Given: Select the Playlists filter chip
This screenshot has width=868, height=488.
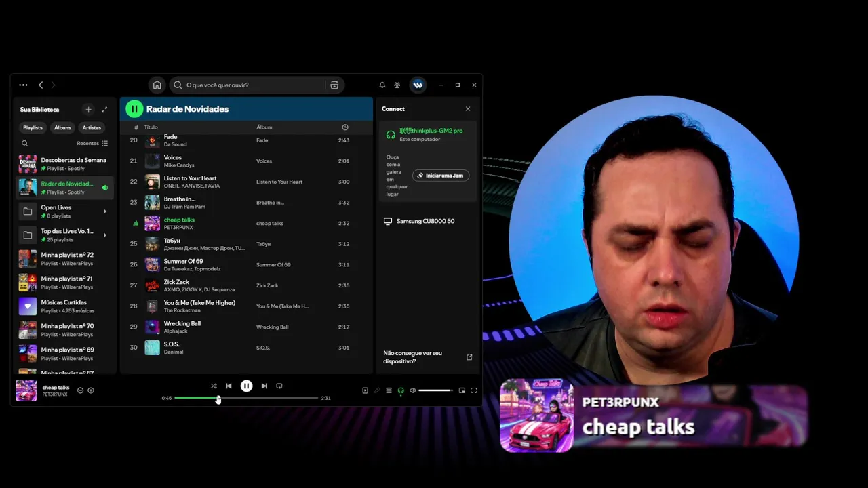Looking at the screenshot, I should [33, 127].
